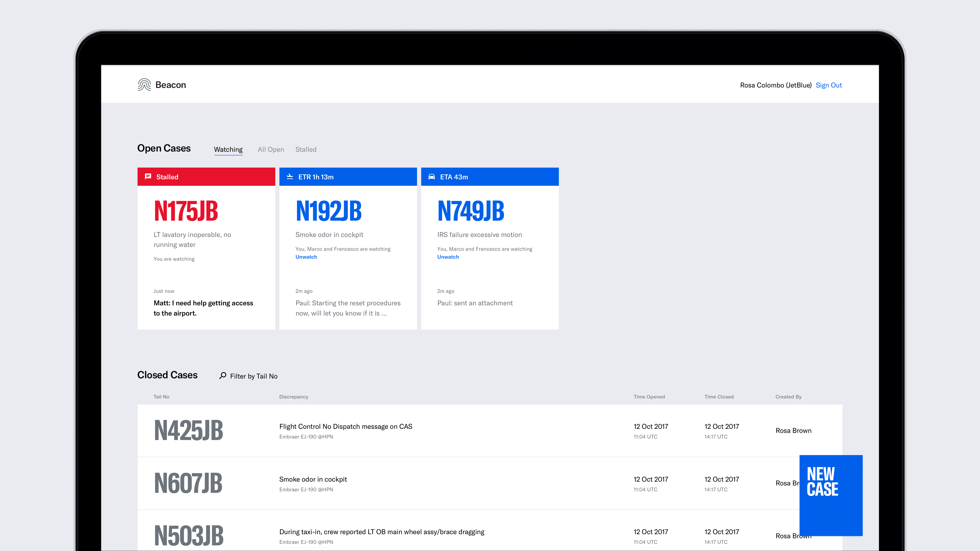
Task: Click the stalled chat message icon
Action: tap(148, 177)
